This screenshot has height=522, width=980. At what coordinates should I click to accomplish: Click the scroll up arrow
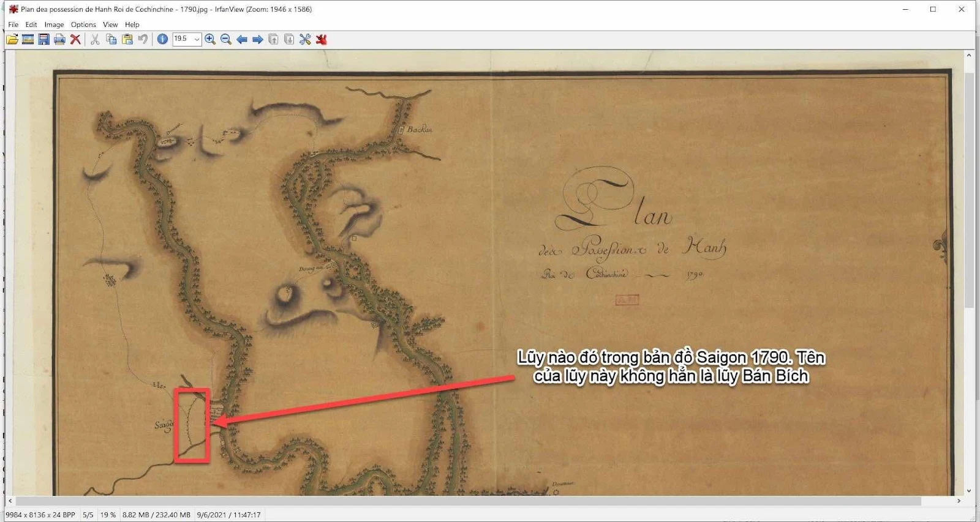click(x=969, y=55)
